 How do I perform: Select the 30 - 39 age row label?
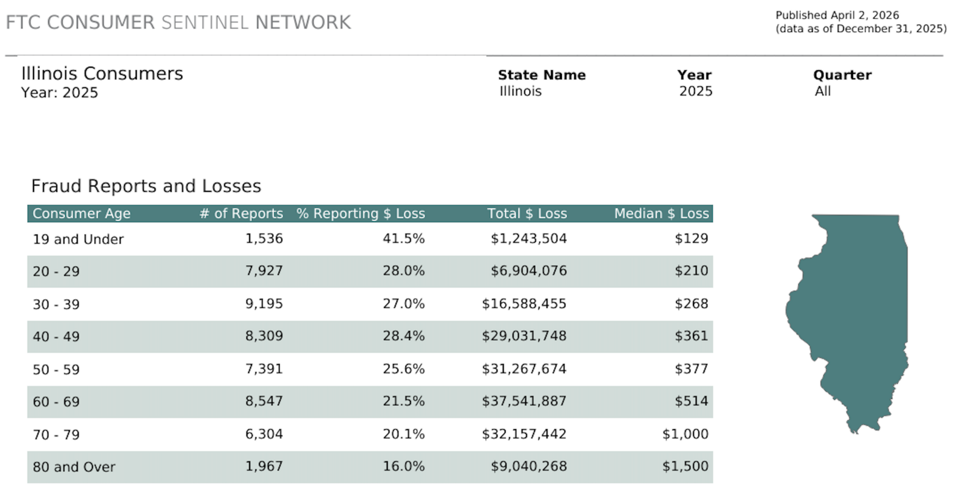click(x=56, y=304)
